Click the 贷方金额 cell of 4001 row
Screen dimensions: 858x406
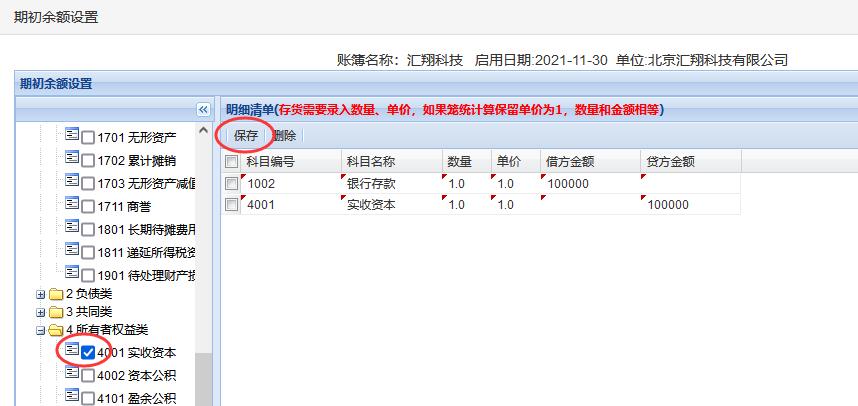(x=690, y=205)
